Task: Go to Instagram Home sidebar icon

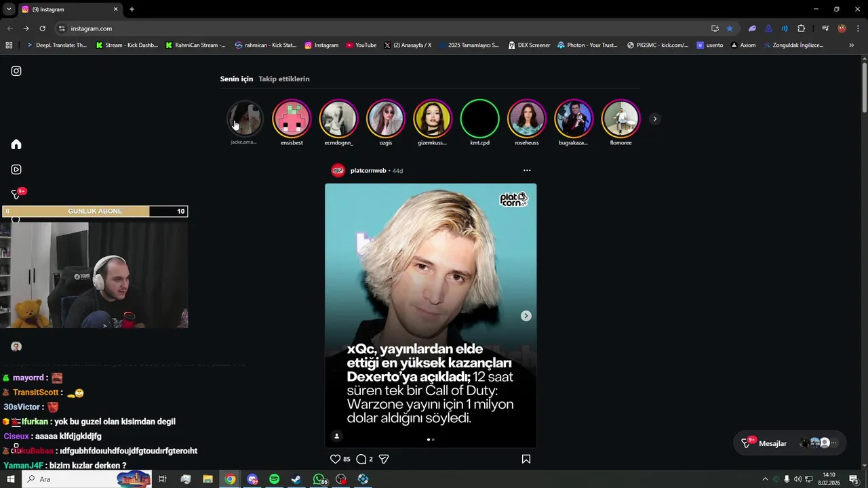Action: (x=16, y=144)
